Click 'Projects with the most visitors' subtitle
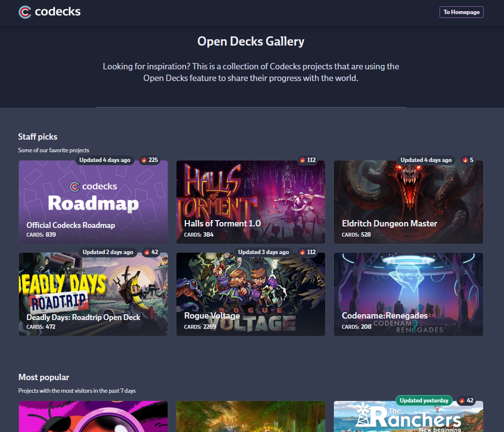This screenshot has height=432, width=504. coord(77,390)
